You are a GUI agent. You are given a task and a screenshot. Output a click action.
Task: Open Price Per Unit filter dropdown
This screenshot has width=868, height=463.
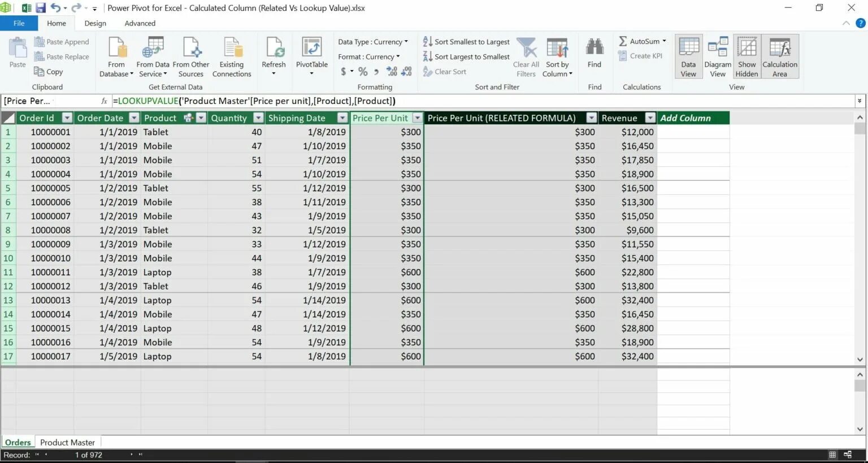pyautogui.click(x=417, y=118)
